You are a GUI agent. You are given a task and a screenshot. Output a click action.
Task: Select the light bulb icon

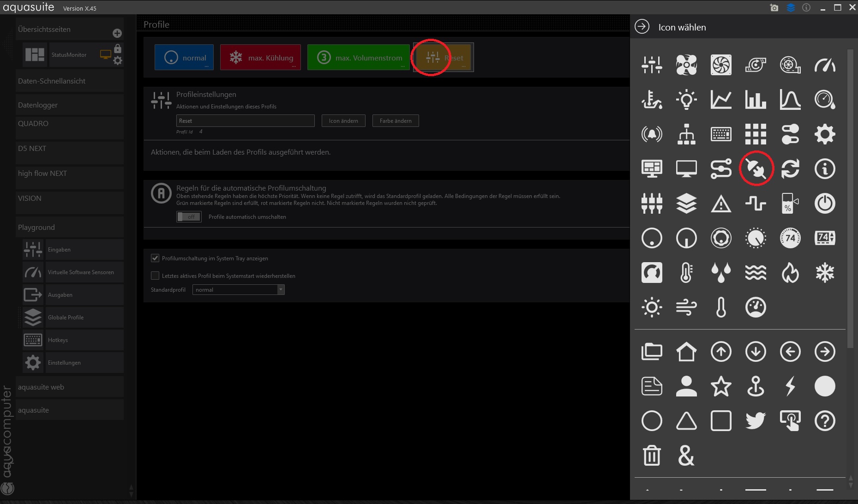686,100
